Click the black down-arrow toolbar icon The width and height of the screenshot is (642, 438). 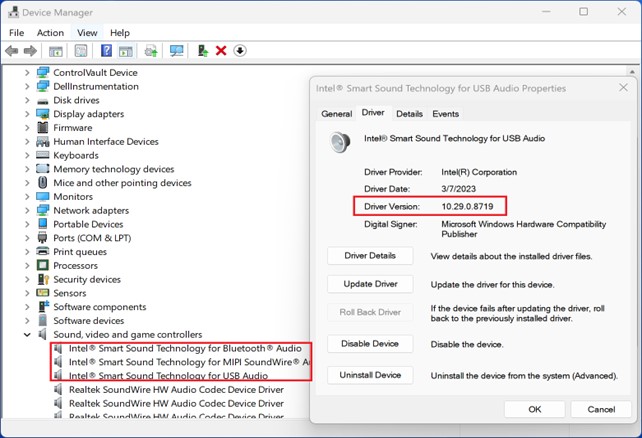[240, 51]
